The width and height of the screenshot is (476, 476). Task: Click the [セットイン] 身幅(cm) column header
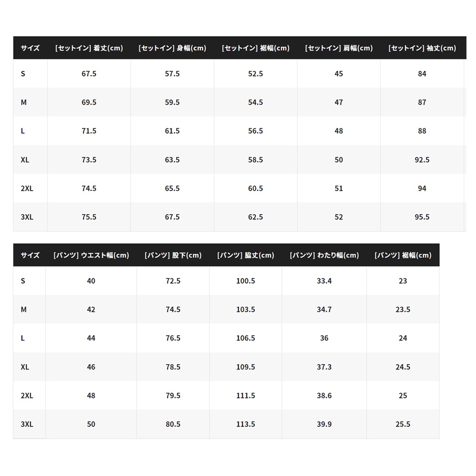172,48
